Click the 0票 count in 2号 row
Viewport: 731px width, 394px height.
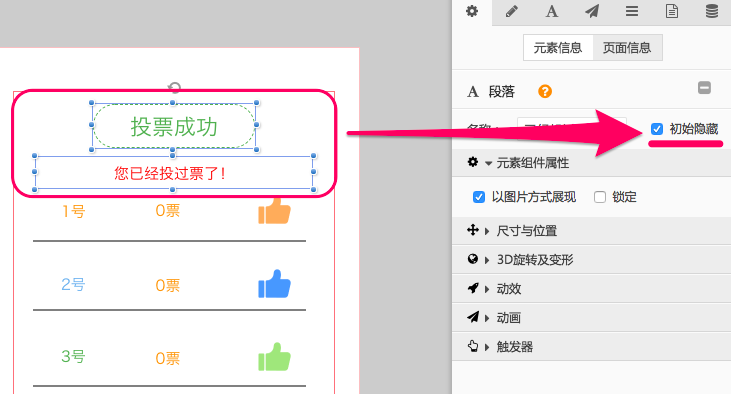coord(167,285)
